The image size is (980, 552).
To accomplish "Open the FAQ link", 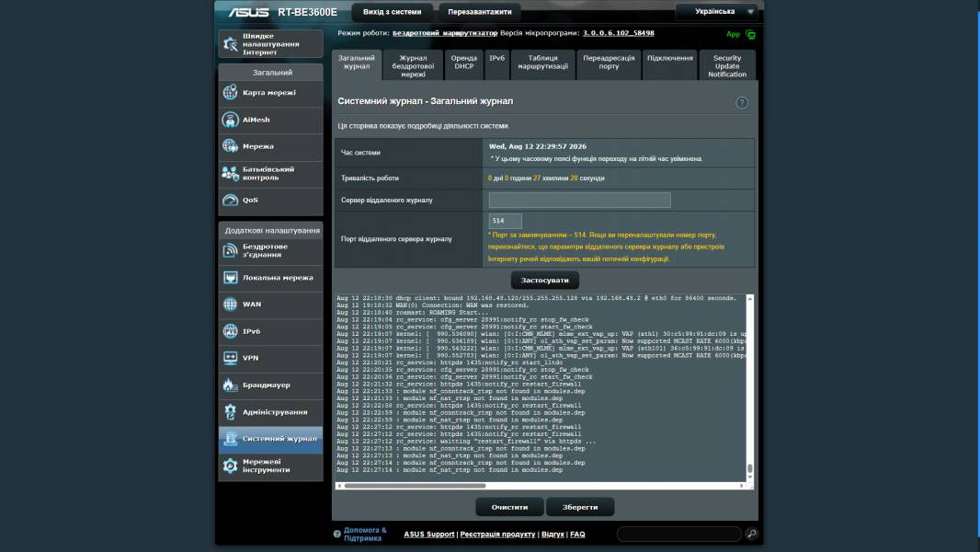I will [x=577, y=535].
